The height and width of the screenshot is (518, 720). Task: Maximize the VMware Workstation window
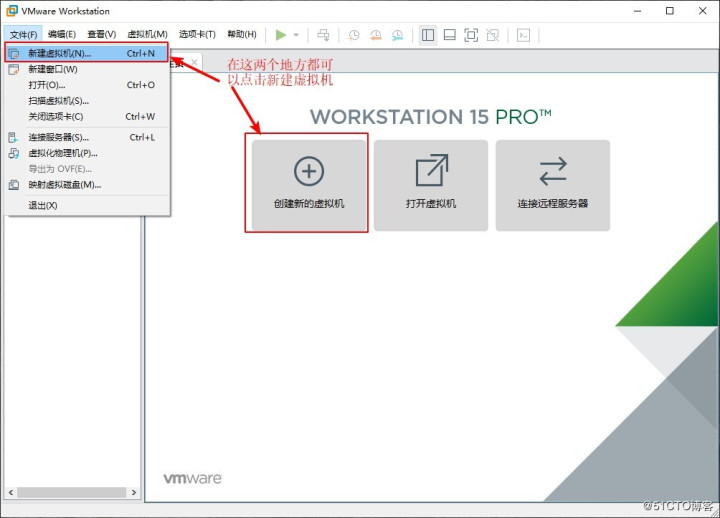pyautogui.click(x=670, y=11)
